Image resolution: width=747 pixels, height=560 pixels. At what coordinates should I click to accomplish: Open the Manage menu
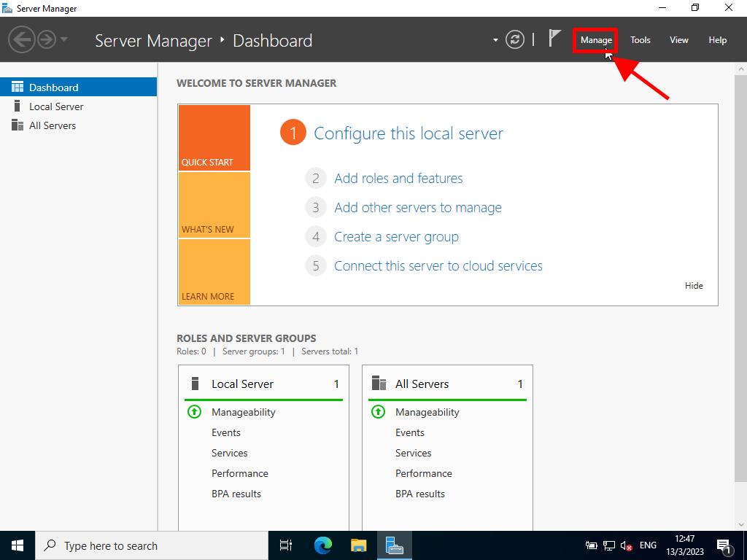tap(596, 40)
